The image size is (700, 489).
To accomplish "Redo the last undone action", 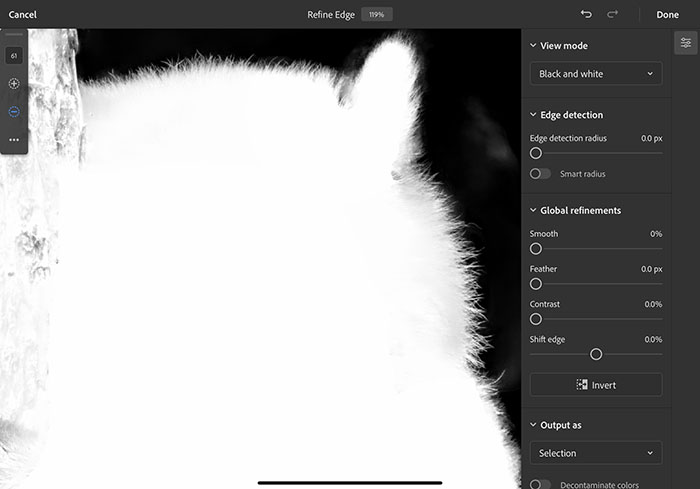I will click(x=613, y=14).
